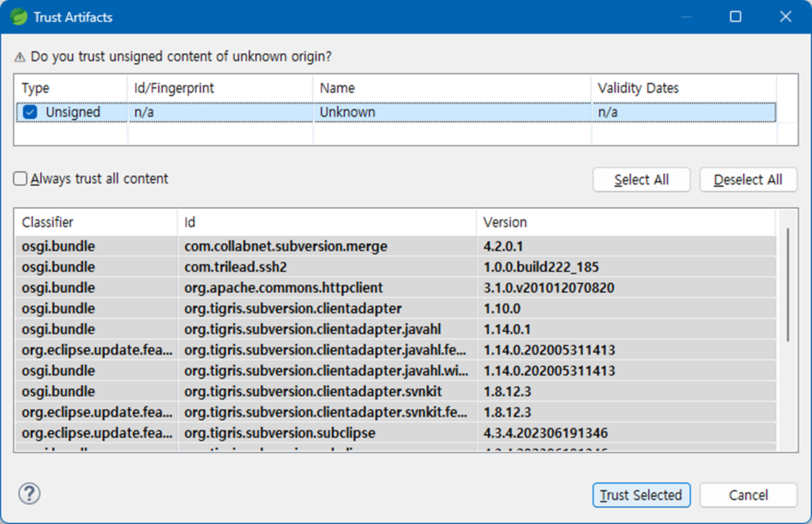
Task: Click the Deselect All button
Action: pyautogui.click(x=748, y=180)
